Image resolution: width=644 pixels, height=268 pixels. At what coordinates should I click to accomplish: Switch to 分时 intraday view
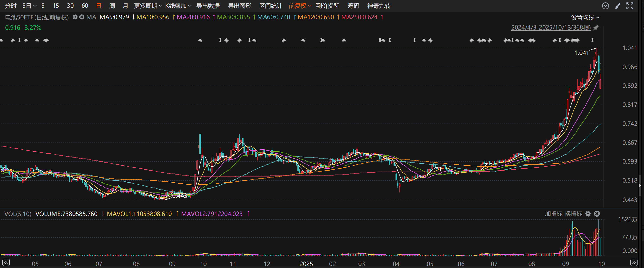pyautogui.click(x=11, y=6)
